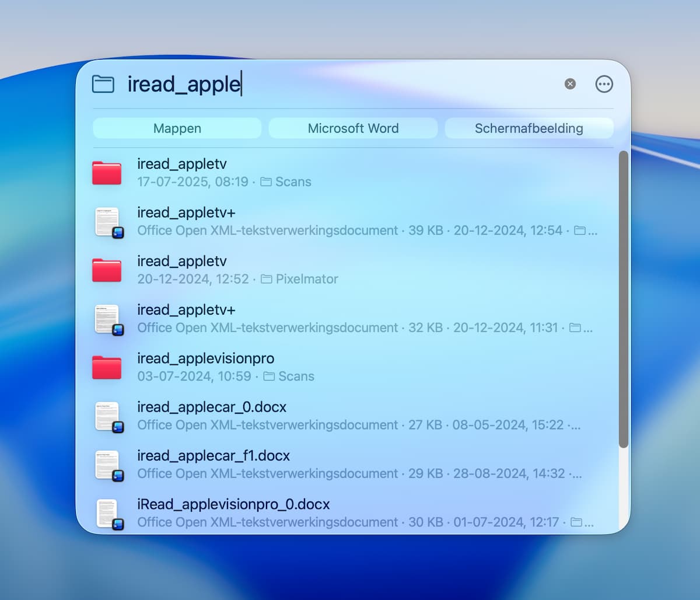Filter results by Schermafbeelding
The image size is (700, 600).
[x=528, y=128]
